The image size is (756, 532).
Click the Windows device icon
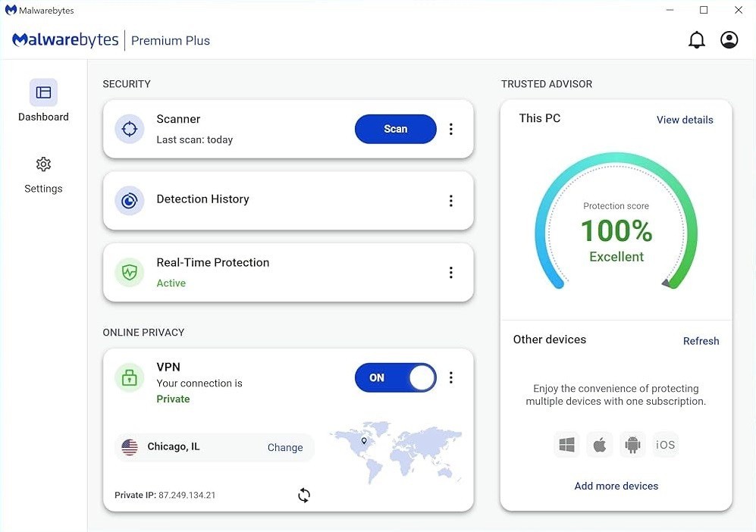pyautogui.click(x=566, y=444)
